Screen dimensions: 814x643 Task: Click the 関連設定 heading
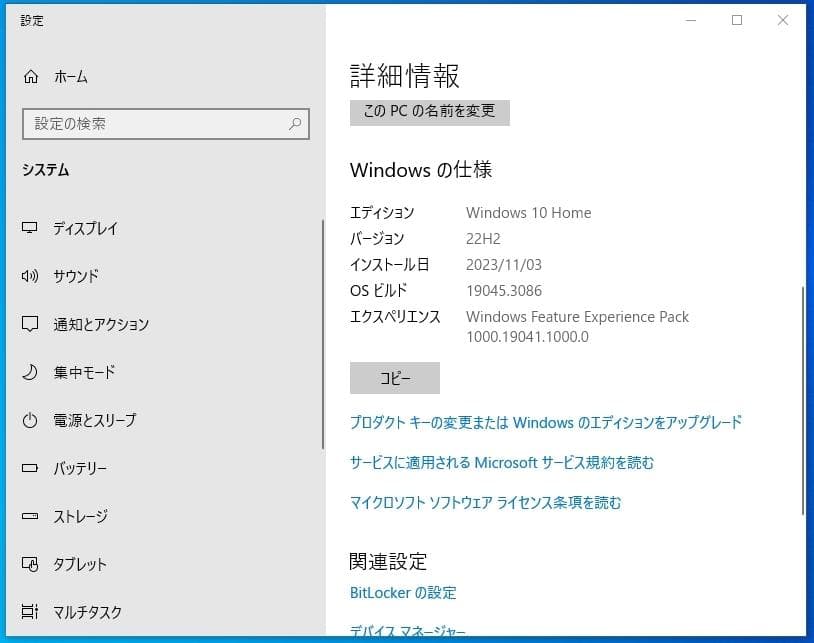pyautogui.click(x=388, y=561)
